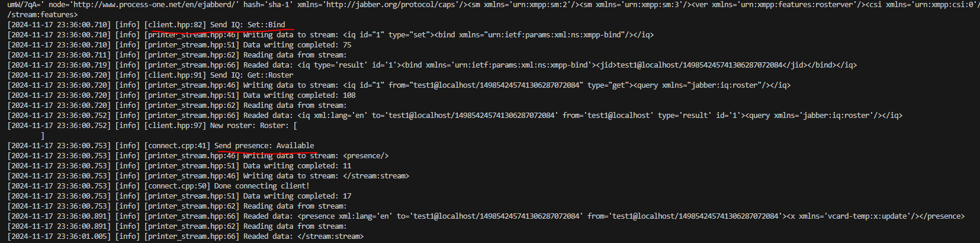980x243 pixels.
Task: Click the client.hpp:97 source reference
Action: (x=175, y=126)
